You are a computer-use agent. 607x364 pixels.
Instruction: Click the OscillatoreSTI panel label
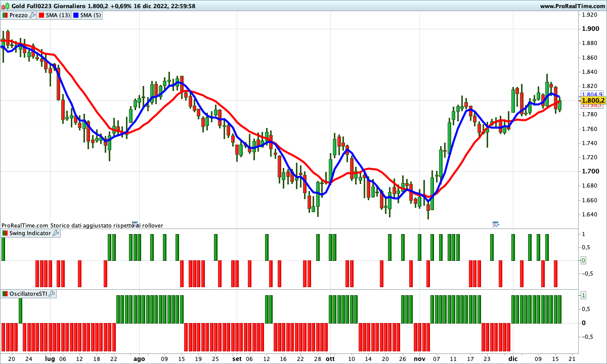click(28, 294)
